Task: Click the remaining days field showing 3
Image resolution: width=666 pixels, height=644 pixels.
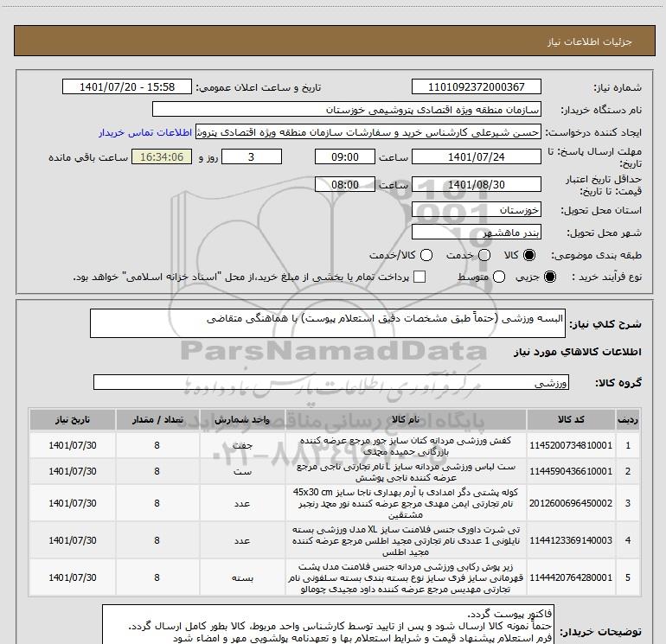Action: 252,157
